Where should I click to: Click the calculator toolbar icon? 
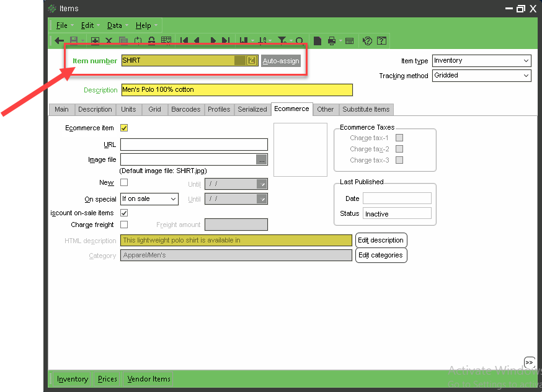(x=350, y=41)
